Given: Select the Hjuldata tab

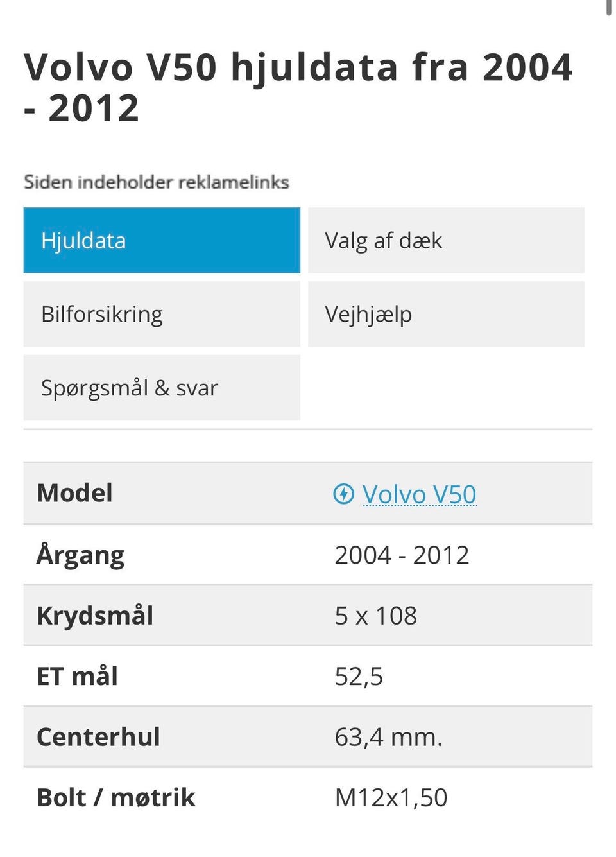Looking at the screenshot, I should pos(162,240).
